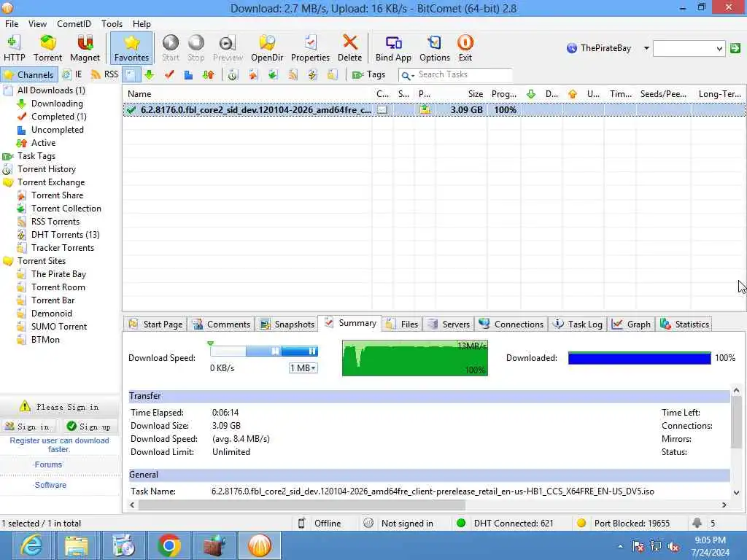Click the red checkmark Completed filter icon
The height and width of the screenshot is (560, 747).
pyautogui.click(x=169, y=75)
